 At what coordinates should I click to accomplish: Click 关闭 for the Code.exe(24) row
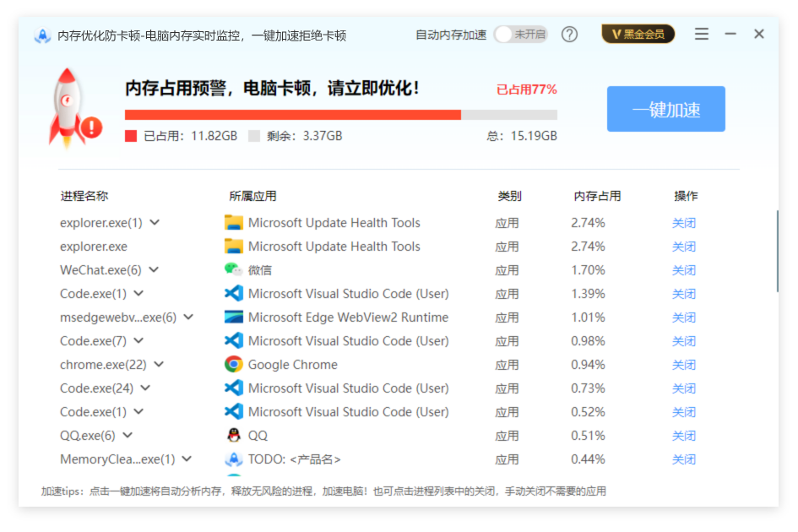(x=683, y=388)
